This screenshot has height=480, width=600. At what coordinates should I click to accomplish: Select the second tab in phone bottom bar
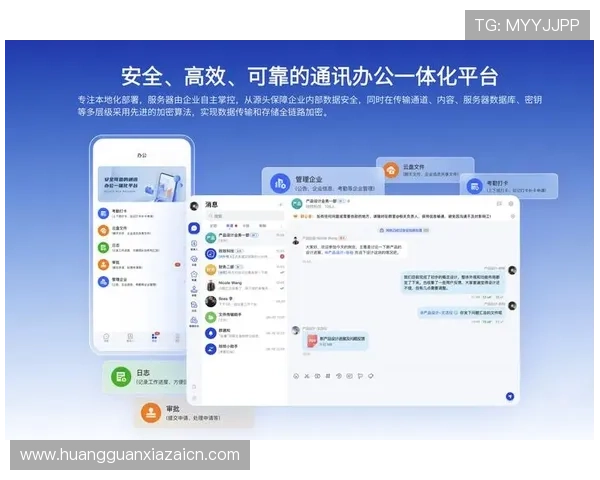click(130, 337)
